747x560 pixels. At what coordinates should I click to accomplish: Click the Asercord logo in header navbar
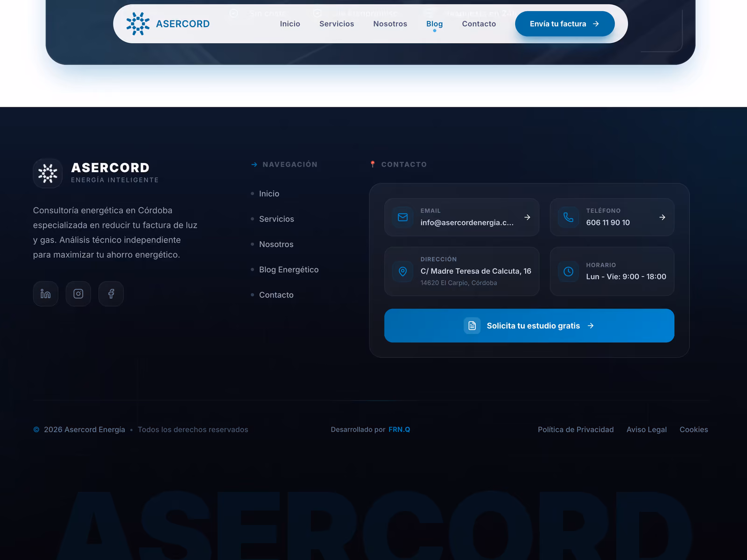(168, 24)
